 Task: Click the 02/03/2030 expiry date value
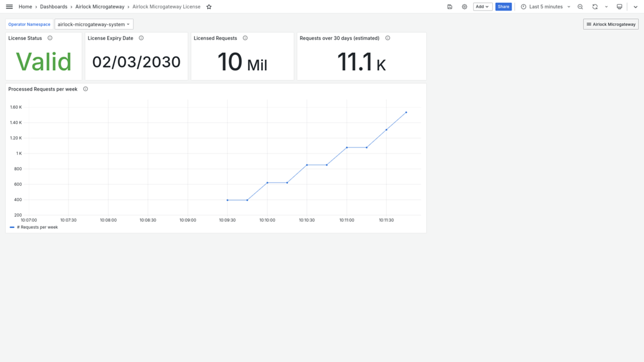136,62
